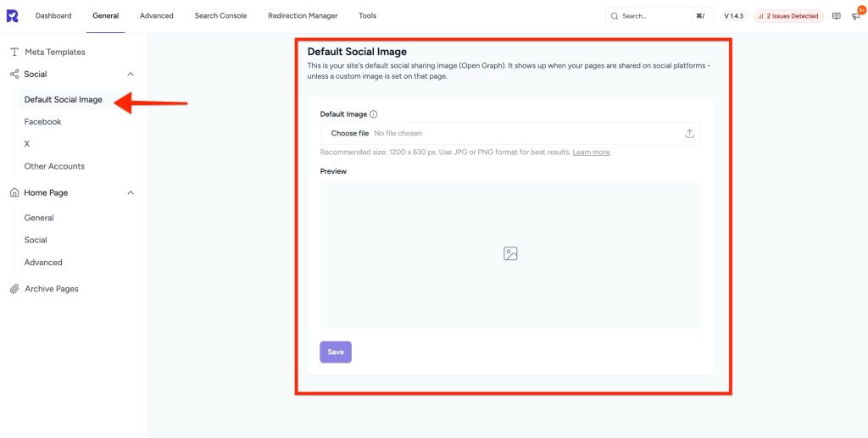Screen dimensions: 868x438
Task: Click the Social share icon in sidebar
Action: [x=14, y=74]
